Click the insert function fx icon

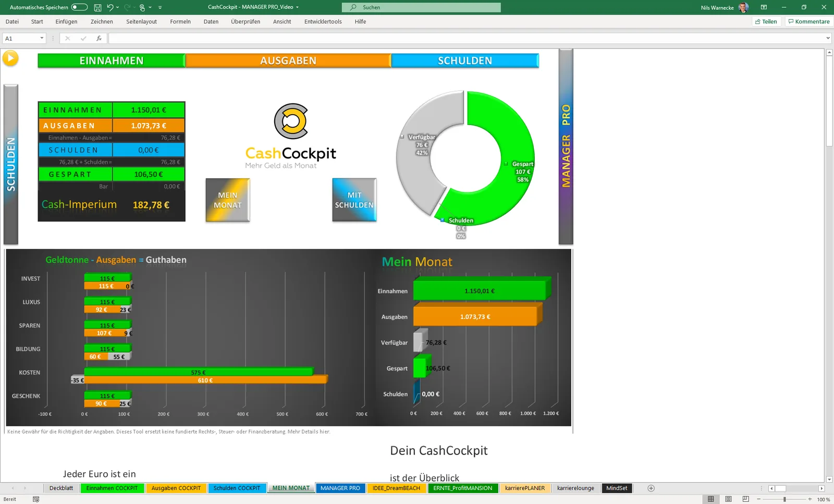coord(99,39)
